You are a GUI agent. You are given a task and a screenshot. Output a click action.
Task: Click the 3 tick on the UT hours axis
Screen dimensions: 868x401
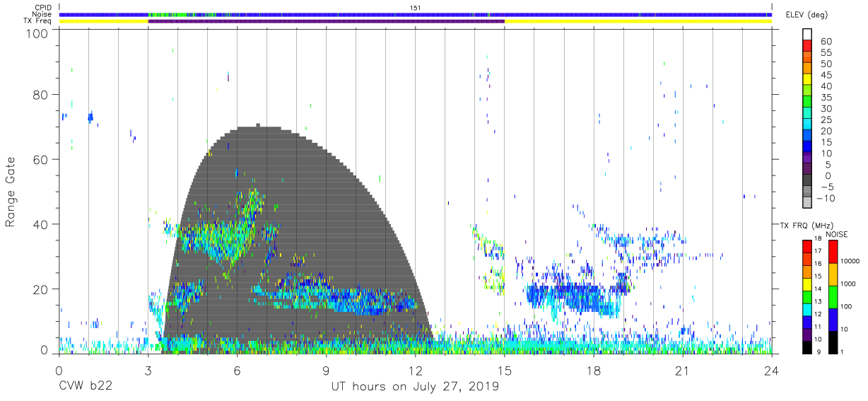coord(148,371)
